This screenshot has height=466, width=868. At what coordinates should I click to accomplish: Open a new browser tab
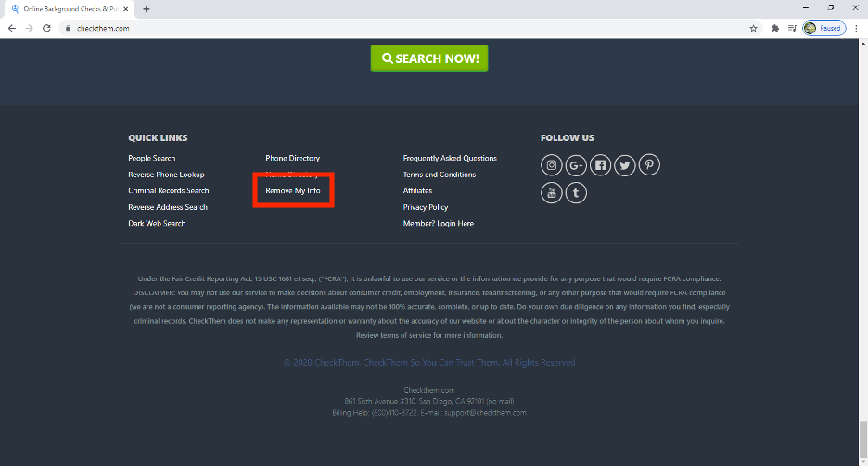[x=147, y=9]
